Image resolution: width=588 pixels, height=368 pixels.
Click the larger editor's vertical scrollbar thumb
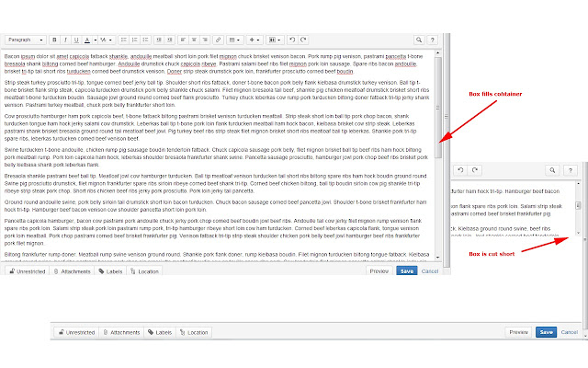pyautogui.click(x=438, y=108)
